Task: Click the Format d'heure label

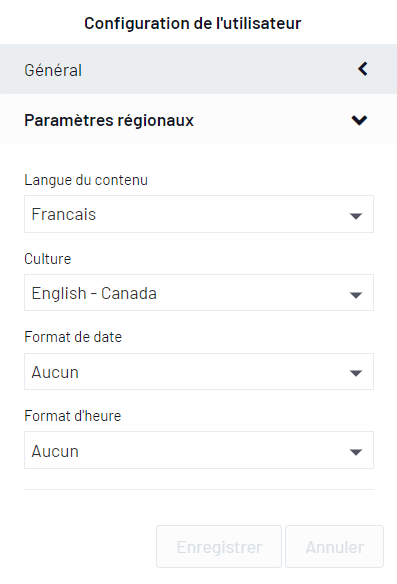Action: [73, 416]
